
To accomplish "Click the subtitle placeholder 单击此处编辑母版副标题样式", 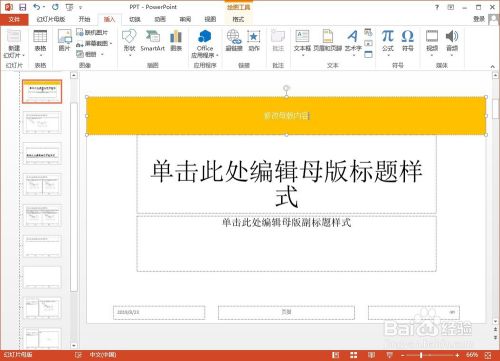I will pos(286,244).
